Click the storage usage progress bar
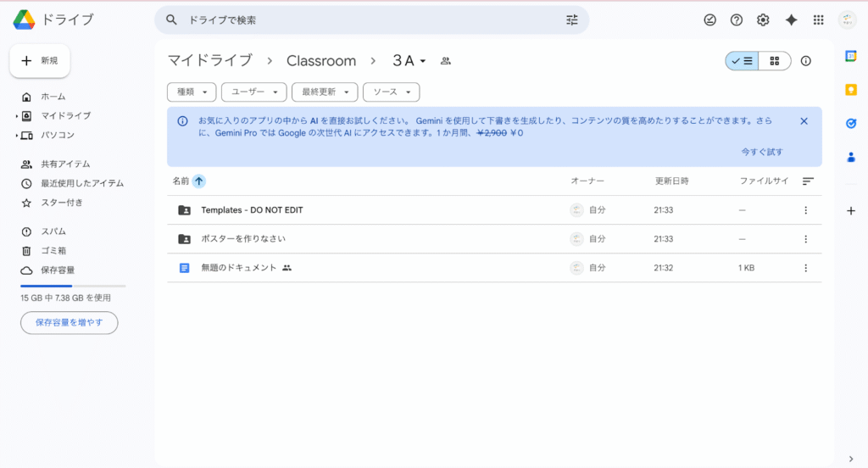Viewport: 868px width, 468px height. tap(73, 287)
